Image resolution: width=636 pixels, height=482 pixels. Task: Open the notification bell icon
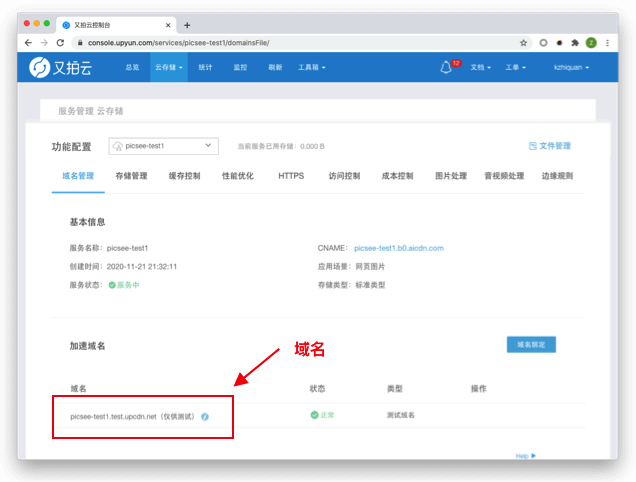(x=446, y=67)
